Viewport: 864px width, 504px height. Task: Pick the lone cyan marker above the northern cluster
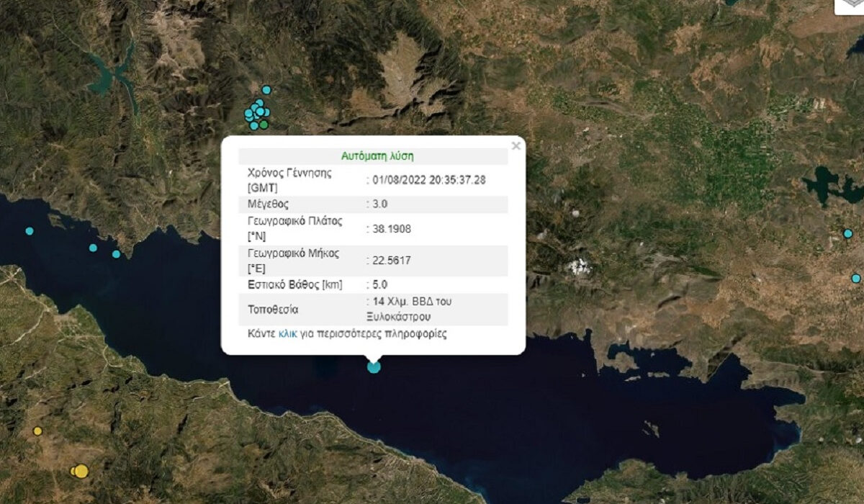coord(266,90)
